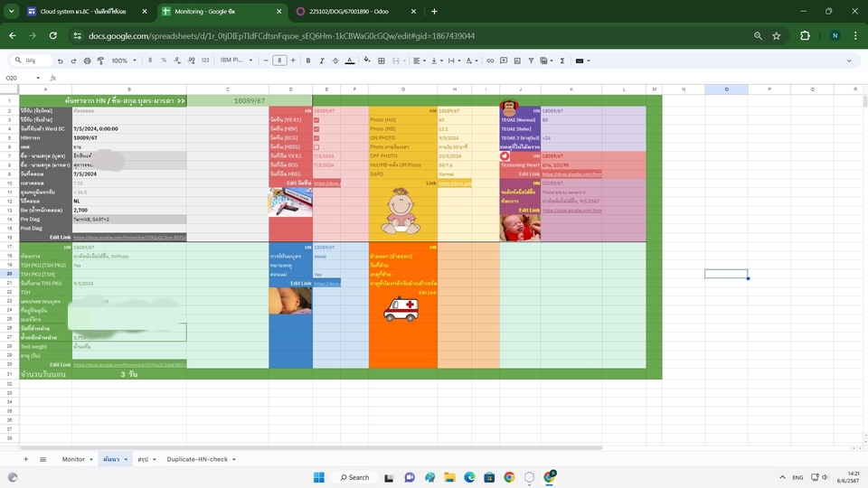Open the Edit Link on row 16
This screenshot has height=488, width=868.
(x=129, y=238)
